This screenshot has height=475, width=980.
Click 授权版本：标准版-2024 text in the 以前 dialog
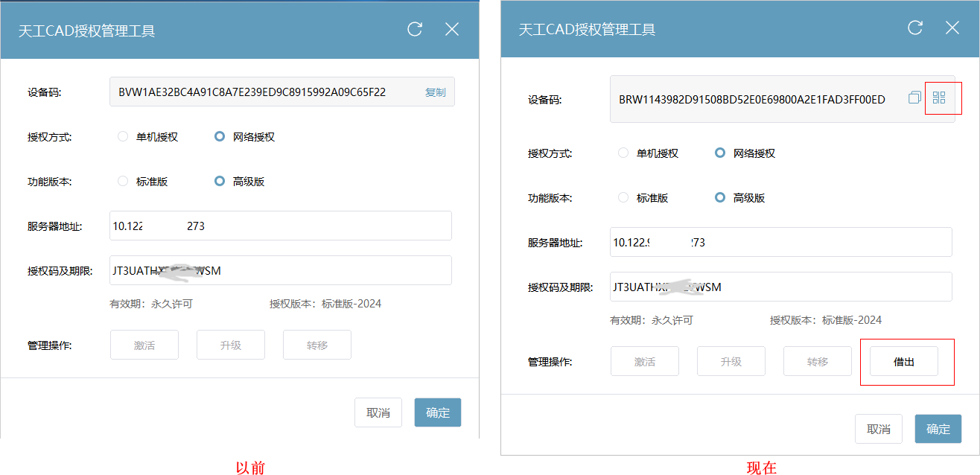[325, 304]
